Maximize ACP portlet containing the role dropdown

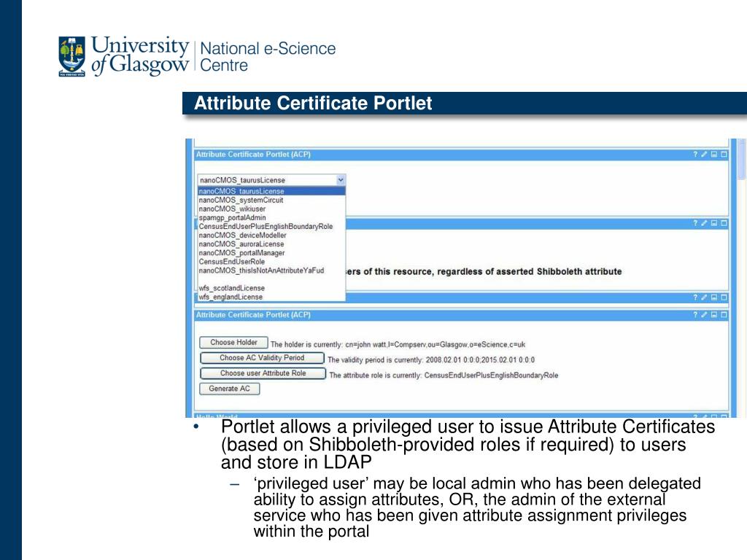pos(724,155)
